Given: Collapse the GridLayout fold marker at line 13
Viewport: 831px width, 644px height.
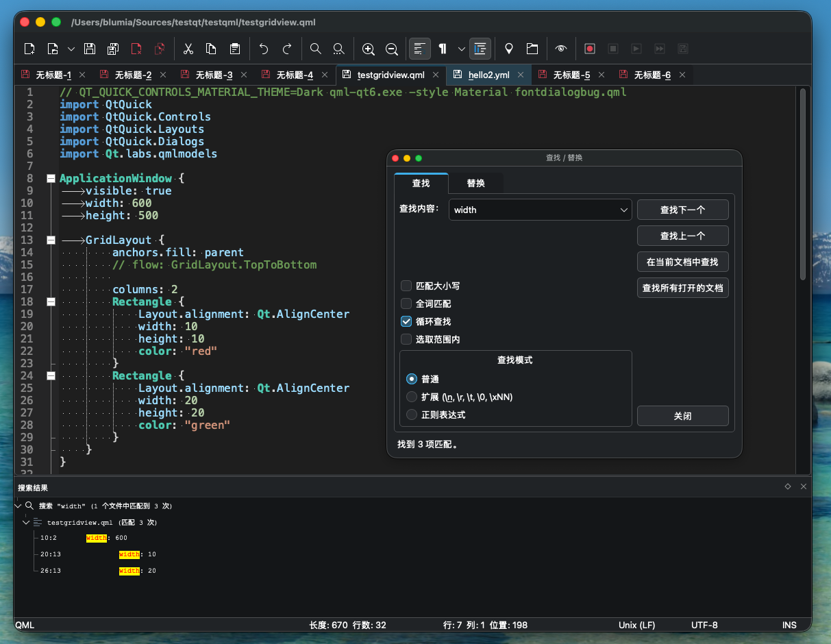Looking at the screenshot, I should click(x=51, y=240).
